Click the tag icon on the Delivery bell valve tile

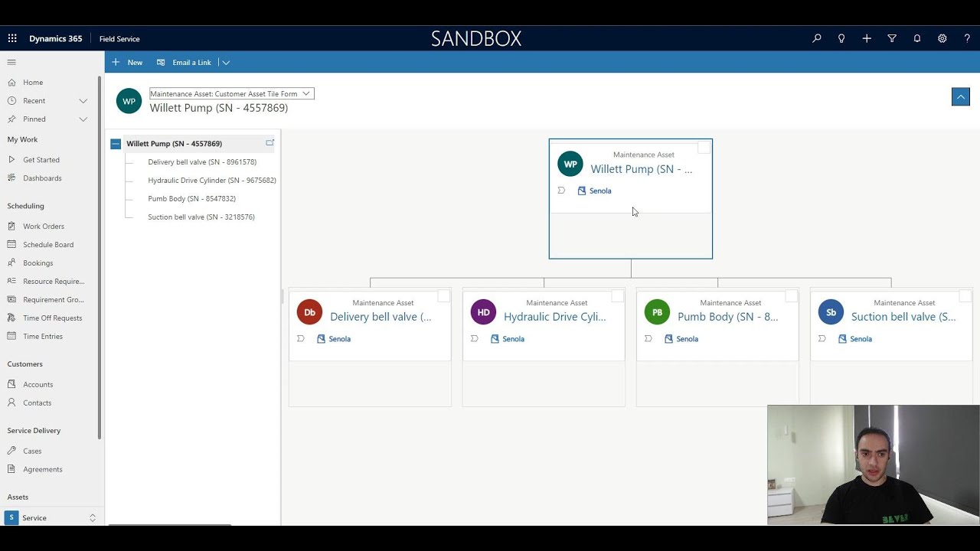[x=301, y=338]
